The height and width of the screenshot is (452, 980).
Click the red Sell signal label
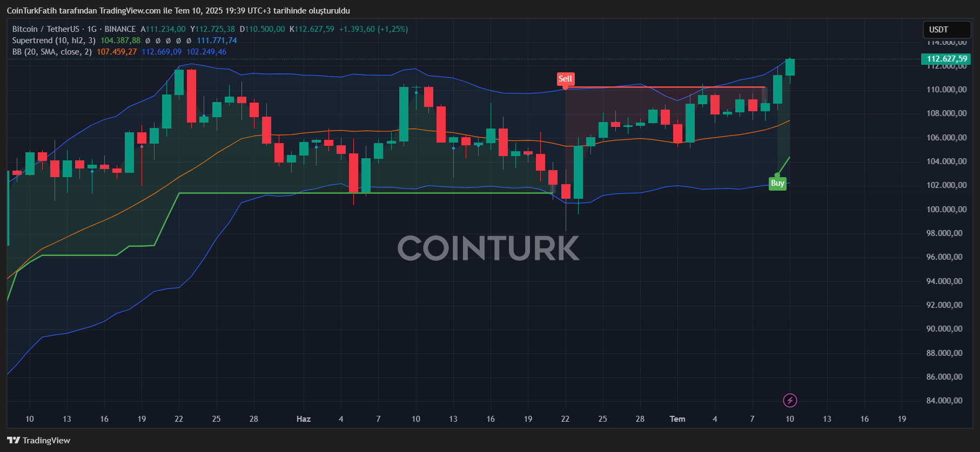tap(565, 79)
